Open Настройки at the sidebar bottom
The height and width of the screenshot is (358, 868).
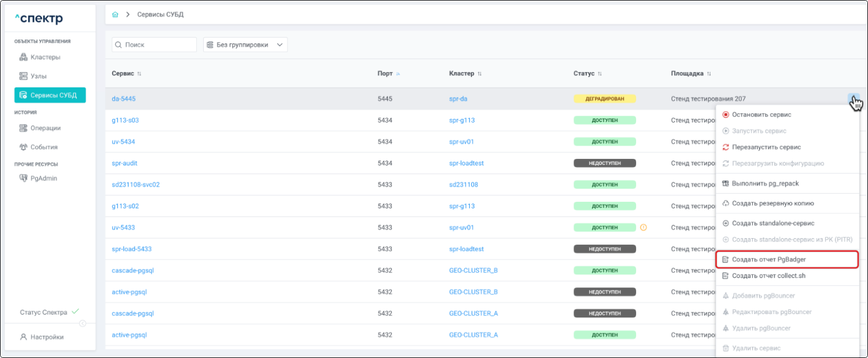pos(47,337)
